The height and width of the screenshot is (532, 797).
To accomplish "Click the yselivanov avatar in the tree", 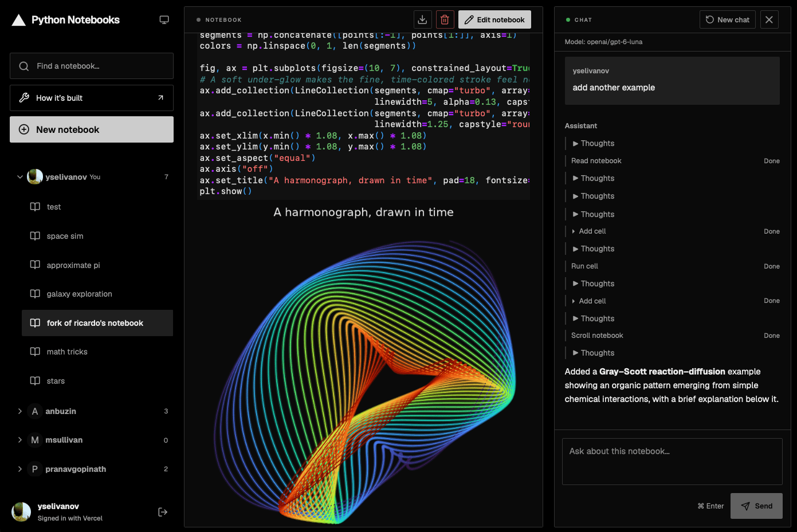I will (x=35, y=176).
